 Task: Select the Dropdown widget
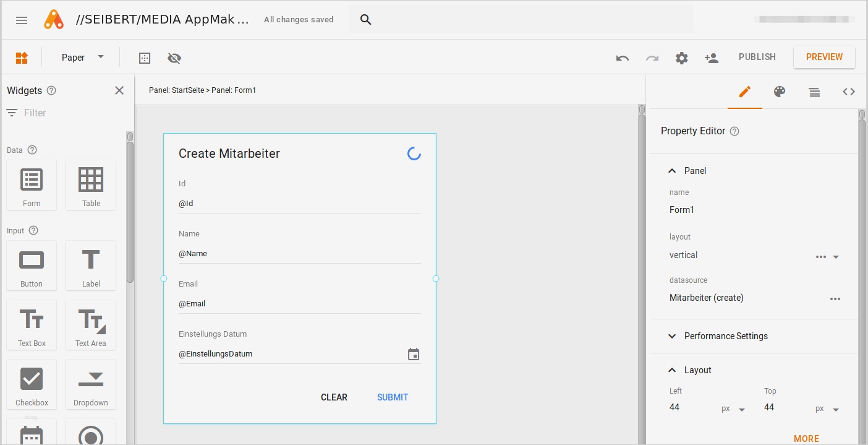click(91, 384)
